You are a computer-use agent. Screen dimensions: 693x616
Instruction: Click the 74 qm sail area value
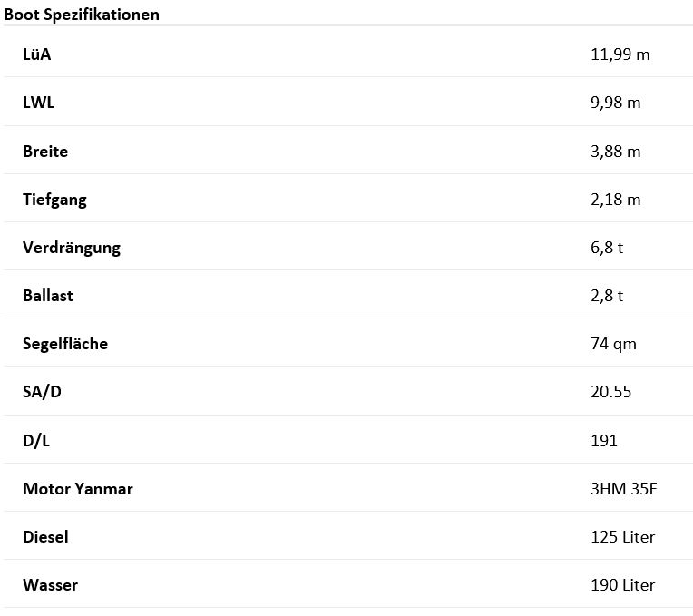pyautogui.click(x=613, y=344)
